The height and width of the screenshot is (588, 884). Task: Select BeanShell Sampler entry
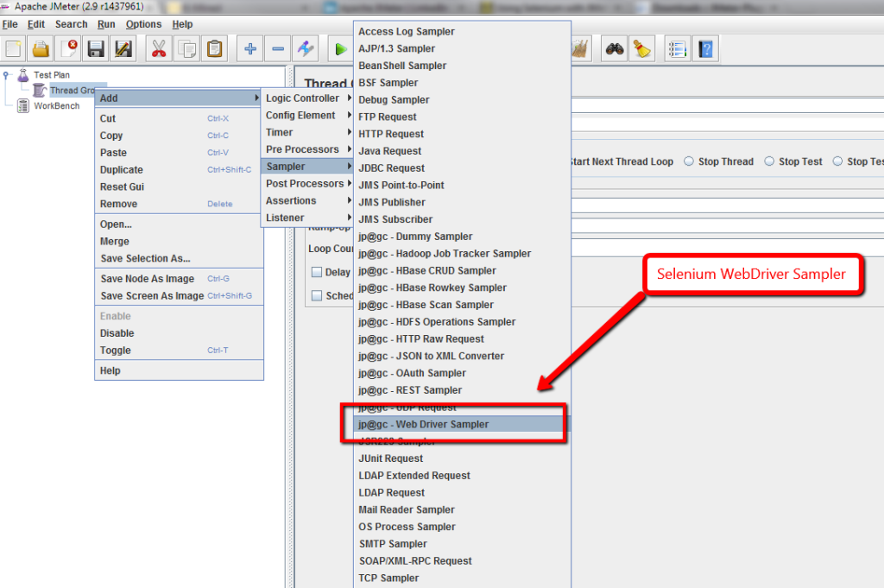[x=462, y=66]
